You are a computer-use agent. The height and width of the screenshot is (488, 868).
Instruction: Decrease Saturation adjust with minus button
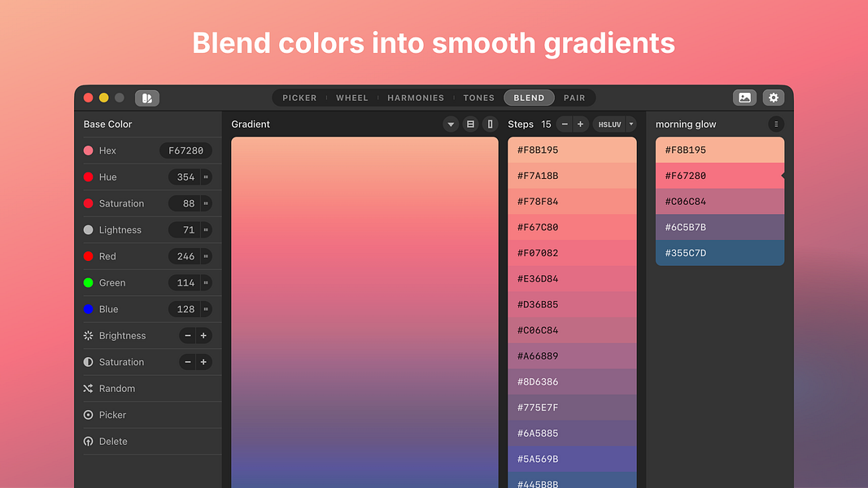click(188, 363)
